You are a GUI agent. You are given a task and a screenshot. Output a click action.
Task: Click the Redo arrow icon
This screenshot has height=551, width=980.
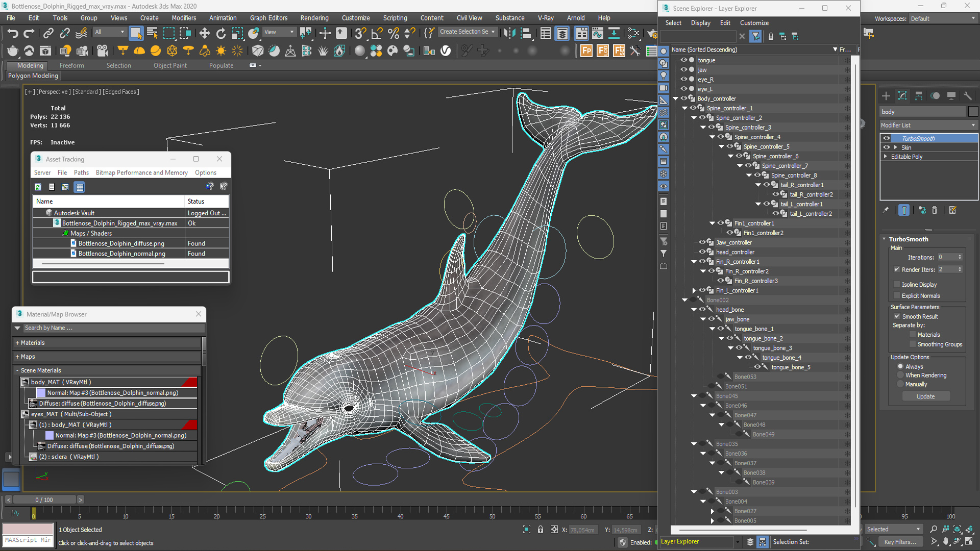coord(29,34)
